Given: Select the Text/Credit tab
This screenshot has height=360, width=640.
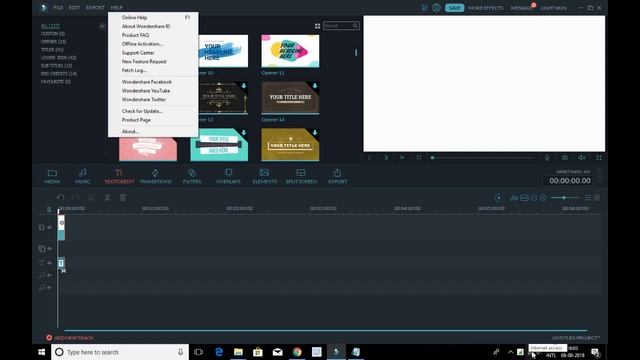Looking at the screenshot, I should tap(119, 176).
